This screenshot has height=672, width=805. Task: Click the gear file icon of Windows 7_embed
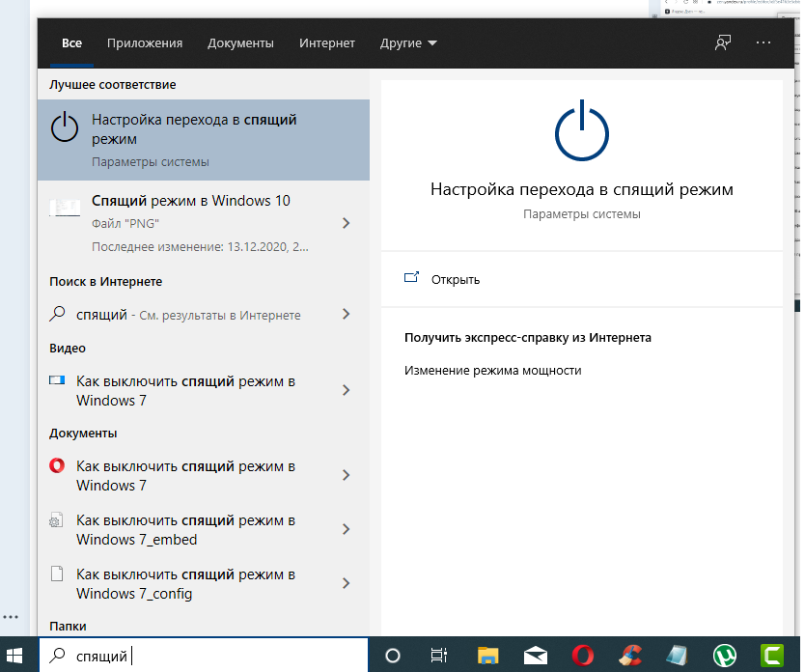point(56,520)
